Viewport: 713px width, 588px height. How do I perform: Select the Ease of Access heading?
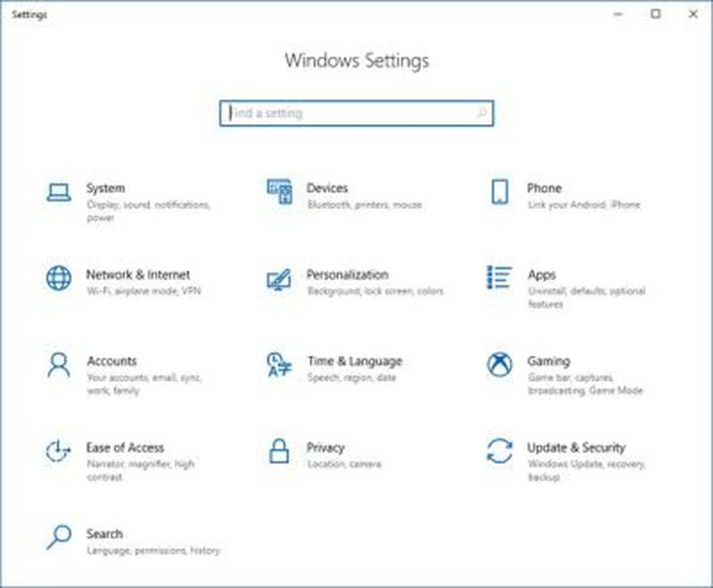(x=125, y=448)
